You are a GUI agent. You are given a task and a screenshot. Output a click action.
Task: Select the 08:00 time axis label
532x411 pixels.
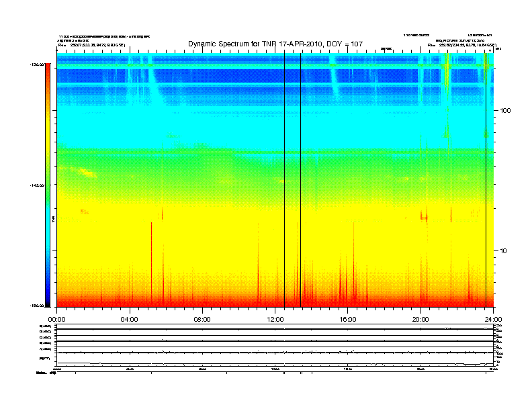coord(202,320)
